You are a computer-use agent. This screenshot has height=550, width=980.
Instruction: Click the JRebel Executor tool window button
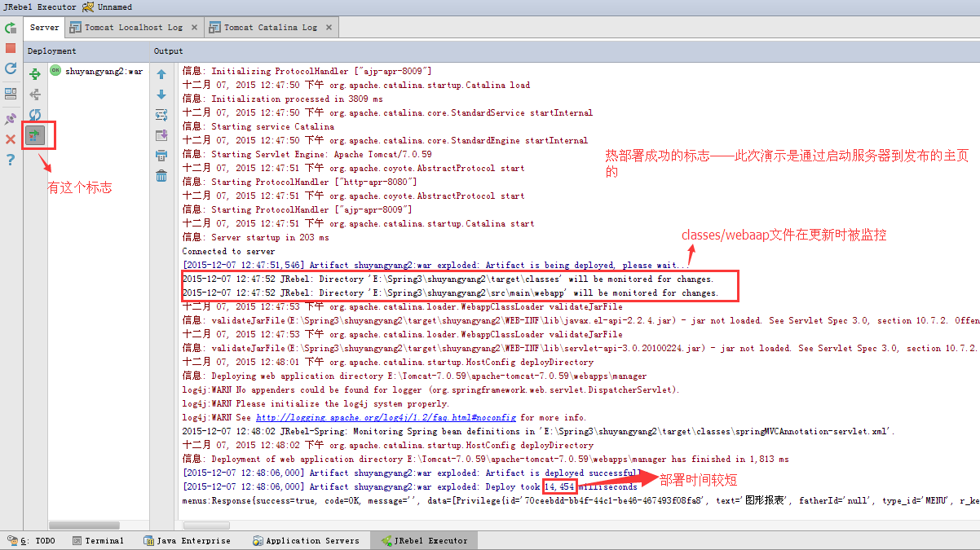tap(423, 540)
